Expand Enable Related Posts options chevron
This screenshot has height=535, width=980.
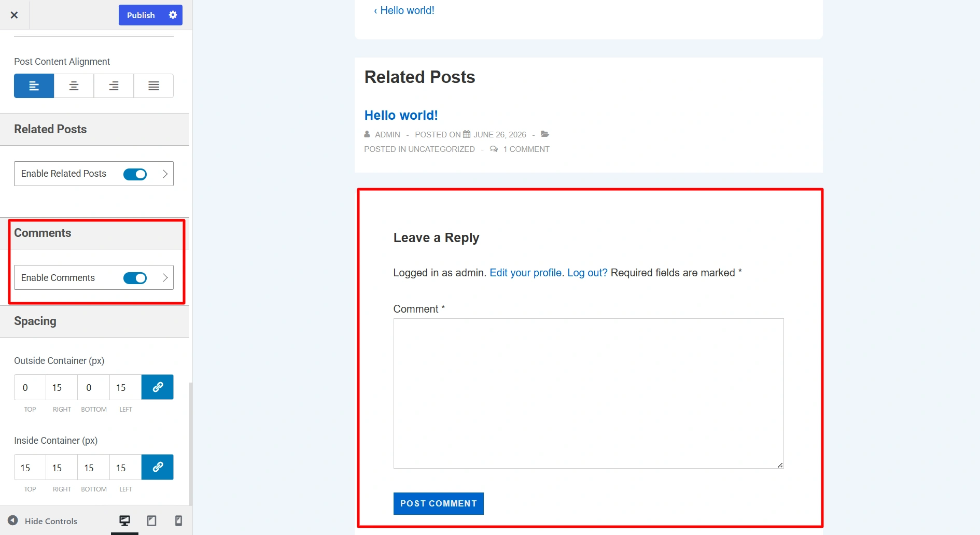pyautogui.click(x=165, y=174)
